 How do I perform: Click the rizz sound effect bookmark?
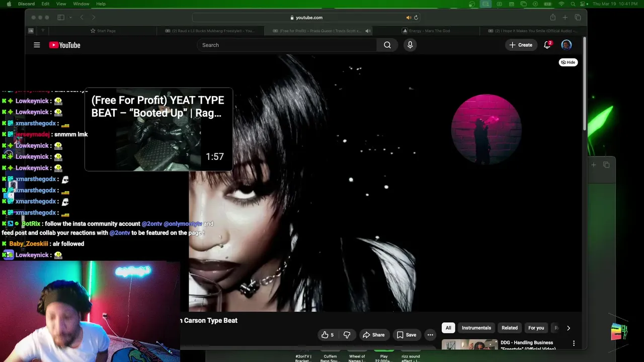coord(411,356)
